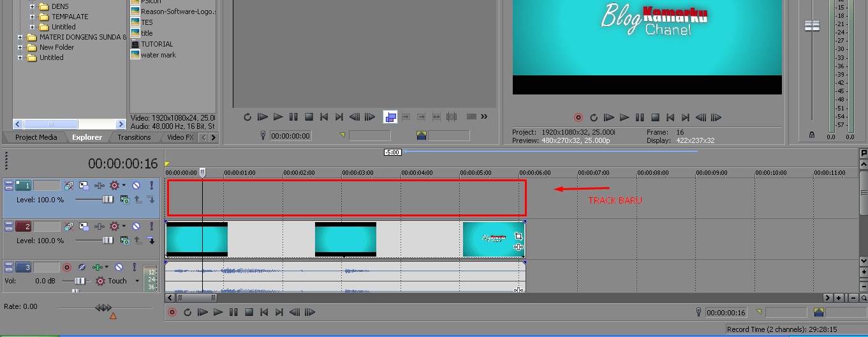
Task: Switch to Project Media tab
Action: [x=36, y=137]
